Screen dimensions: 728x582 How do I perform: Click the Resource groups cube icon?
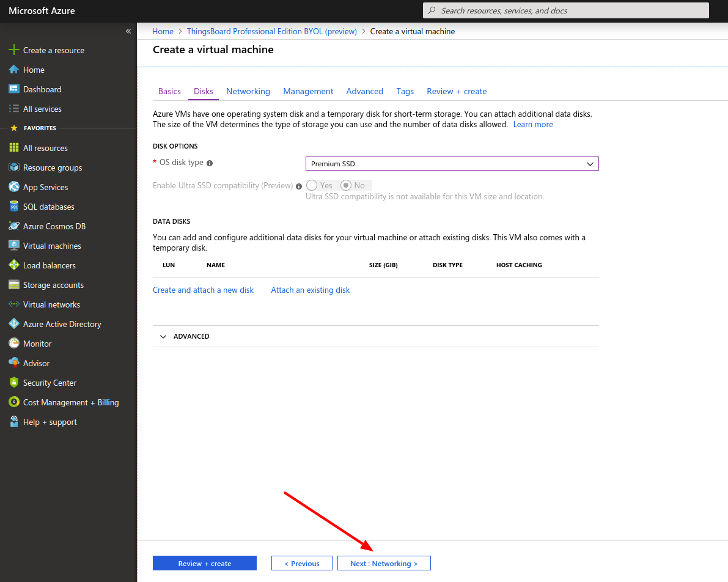14,168
